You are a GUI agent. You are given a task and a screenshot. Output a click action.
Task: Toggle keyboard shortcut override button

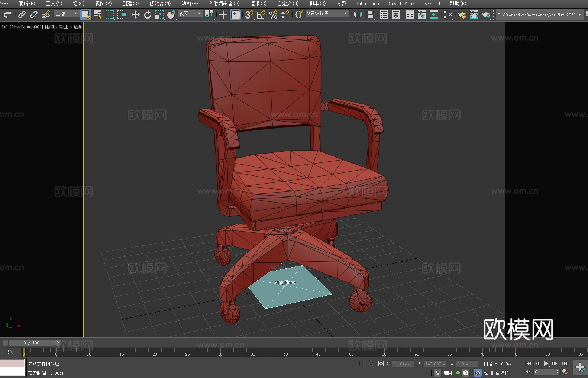point(235,14)
